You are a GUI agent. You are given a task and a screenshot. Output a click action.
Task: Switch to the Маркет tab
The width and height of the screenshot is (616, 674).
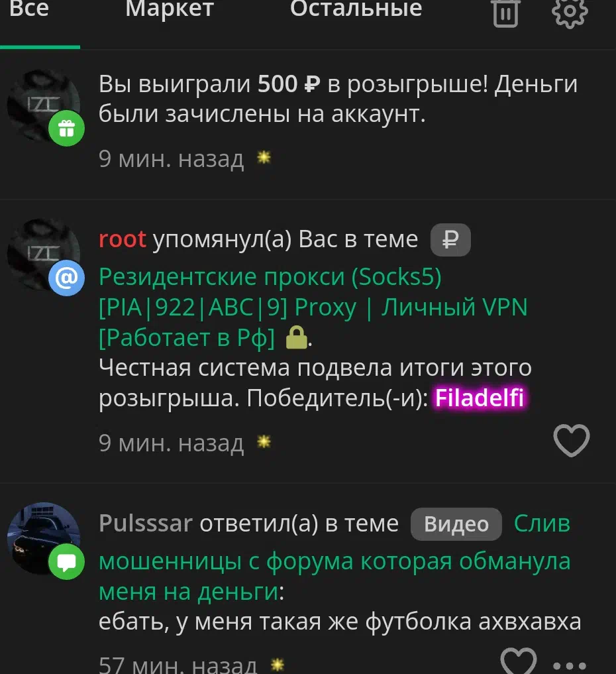(x=170, y=9)
